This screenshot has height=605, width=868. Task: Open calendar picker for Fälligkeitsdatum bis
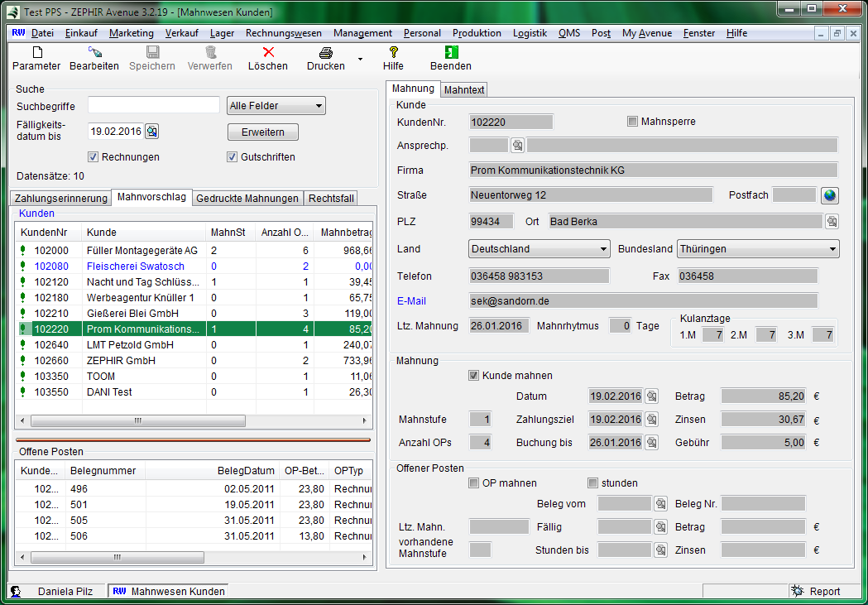coord(151,131)
